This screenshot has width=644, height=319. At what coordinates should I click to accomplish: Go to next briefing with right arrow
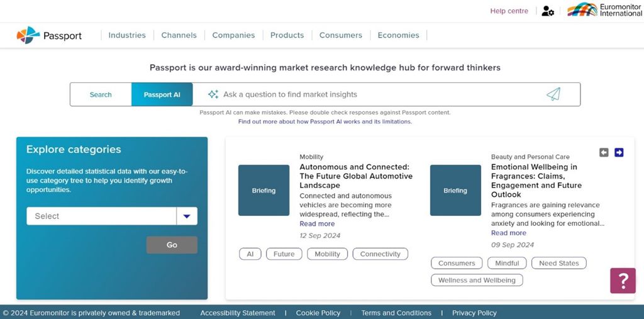619,152
